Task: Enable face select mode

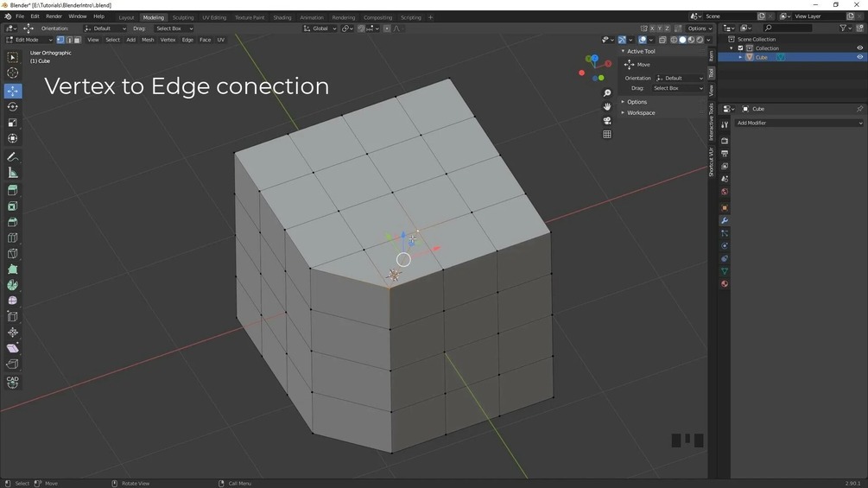Action: pyautogui.click(x=77, y=40)
